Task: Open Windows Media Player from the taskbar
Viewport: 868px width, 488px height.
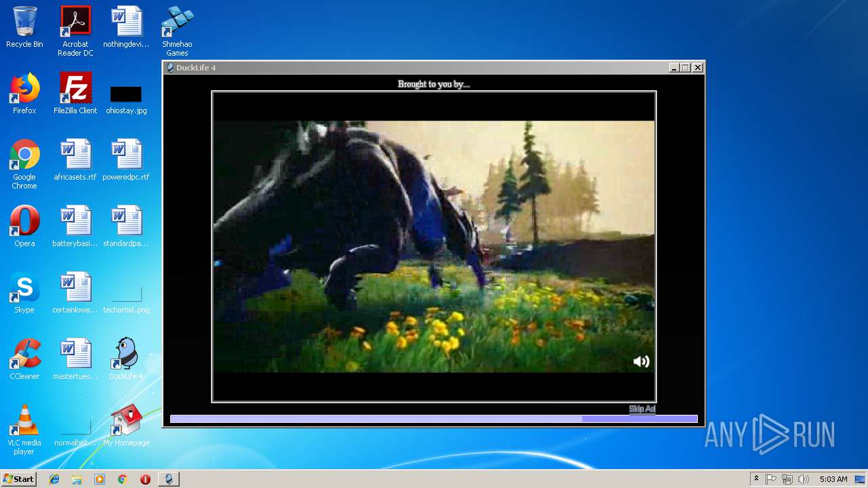Action: coord(100,479)
